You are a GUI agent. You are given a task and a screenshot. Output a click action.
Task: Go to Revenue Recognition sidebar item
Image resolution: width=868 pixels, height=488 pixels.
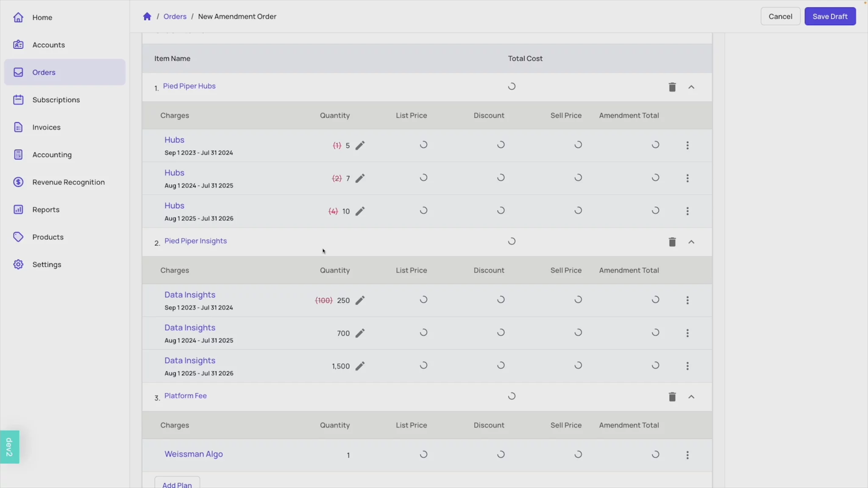pyautogui.click(x=68, y=182)
